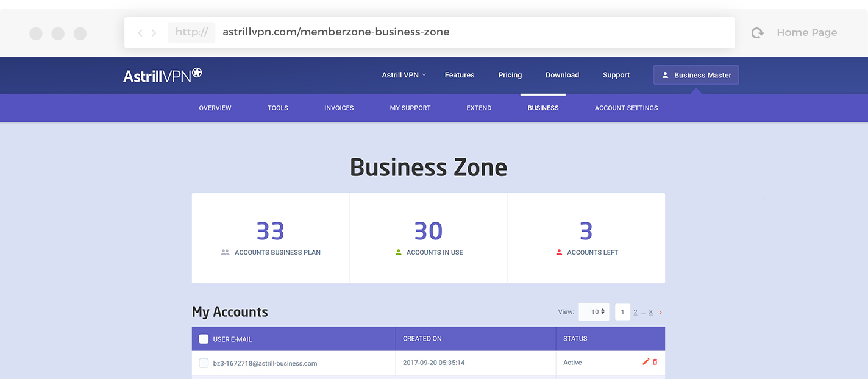The height and width of the screenshot is (379, 868).
Task: Delete the bz3-1672718 account via trash icon
Action: coord(654,362)
